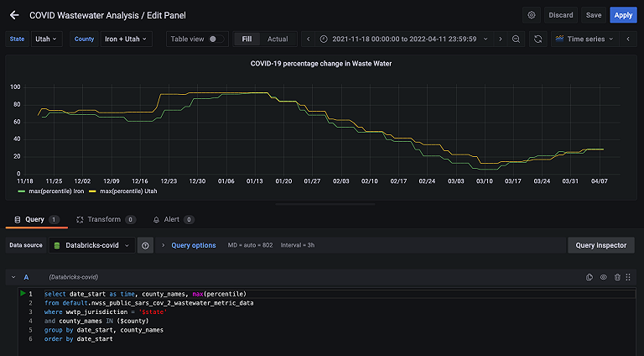The width and height of the screenshot is (644, 356).
Task: Toggle the Table view switch
Action: tap(216, 39)
